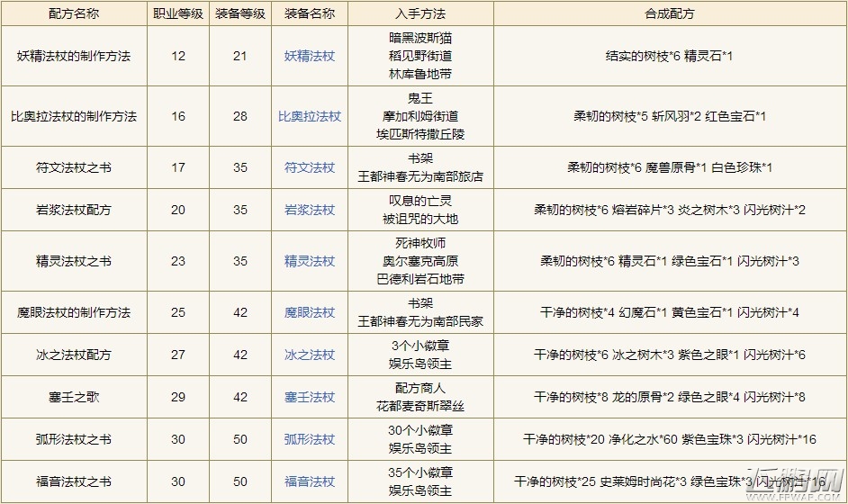Open the 妖精法杖 equipment link
848x504 pixels.
click(310, 56)
